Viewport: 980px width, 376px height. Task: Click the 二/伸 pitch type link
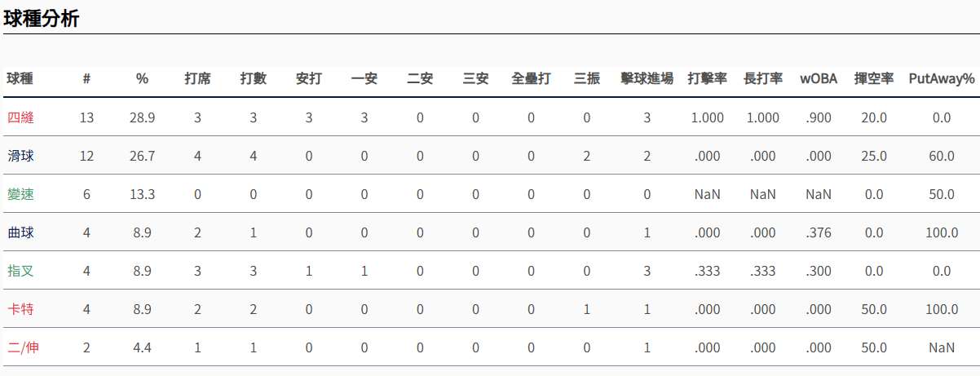23,347
